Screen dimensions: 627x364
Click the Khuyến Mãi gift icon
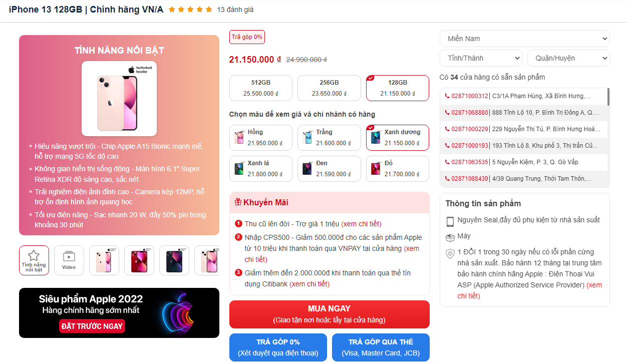[238, 202]
